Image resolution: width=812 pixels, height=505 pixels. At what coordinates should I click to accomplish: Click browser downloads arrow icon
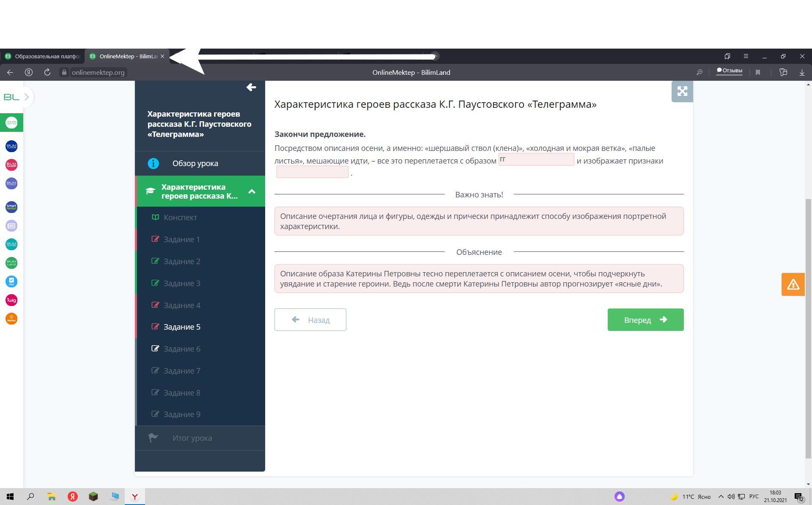802,72
